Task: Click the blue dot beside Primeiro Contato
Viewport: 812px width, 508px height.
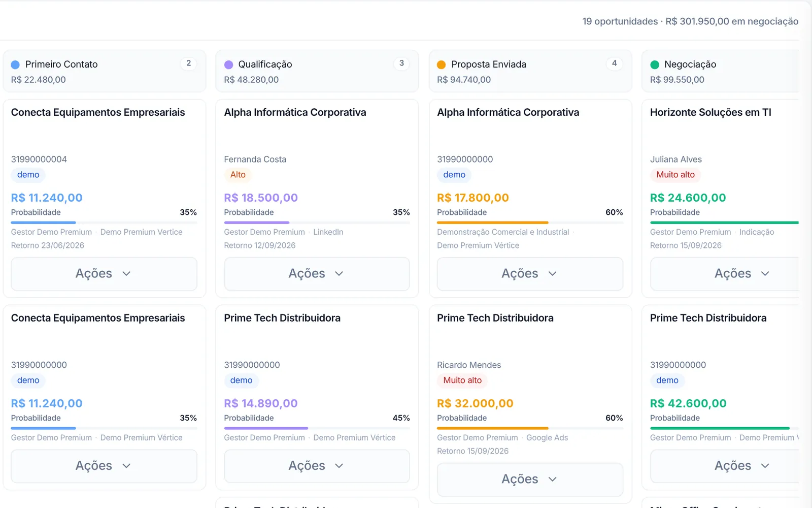Action: 15,65
